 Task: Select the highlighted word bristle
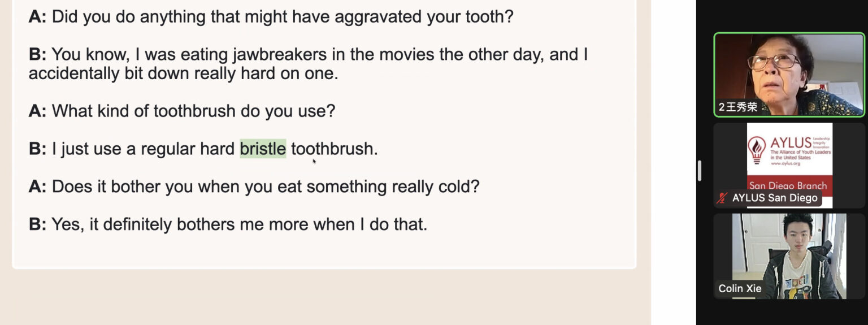(263, 149)
